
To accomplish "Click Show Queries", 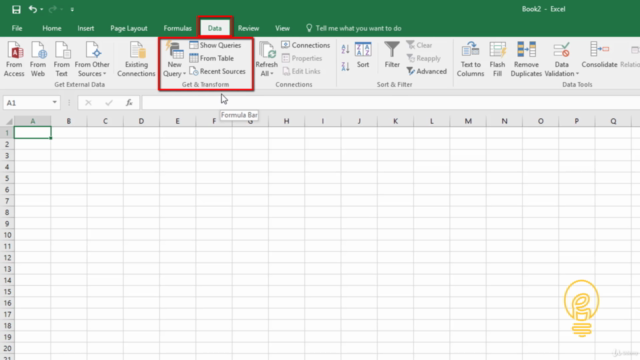I will coord(215,45).
